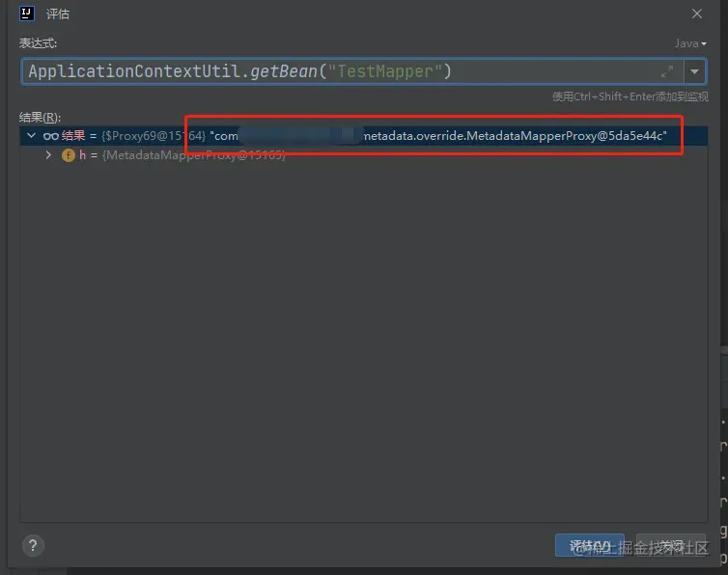
Task: Open the Java language selector
Action: (x=690, y=43)
